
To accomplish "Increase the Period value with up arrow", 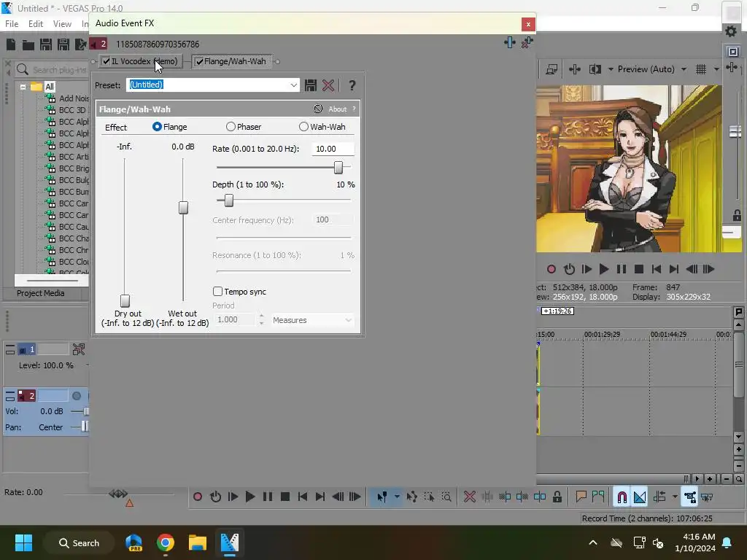I will pyautogui.click(x=261, y=316).
